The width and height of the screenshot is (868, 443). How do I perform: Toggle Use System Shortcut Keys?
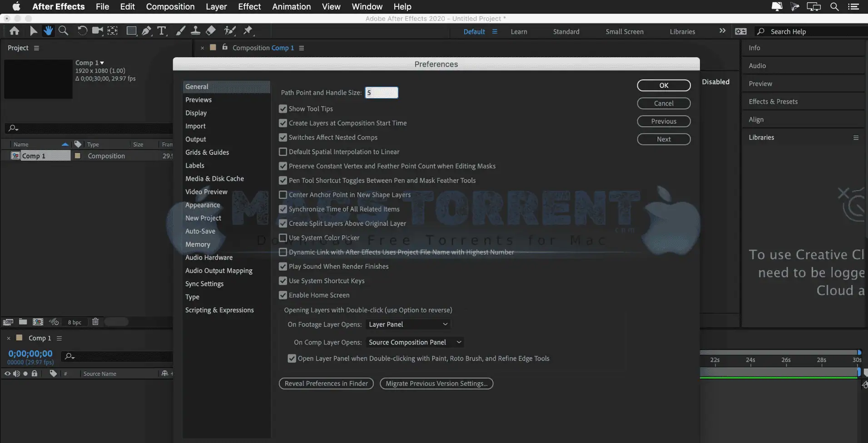[x=283, y=281]
